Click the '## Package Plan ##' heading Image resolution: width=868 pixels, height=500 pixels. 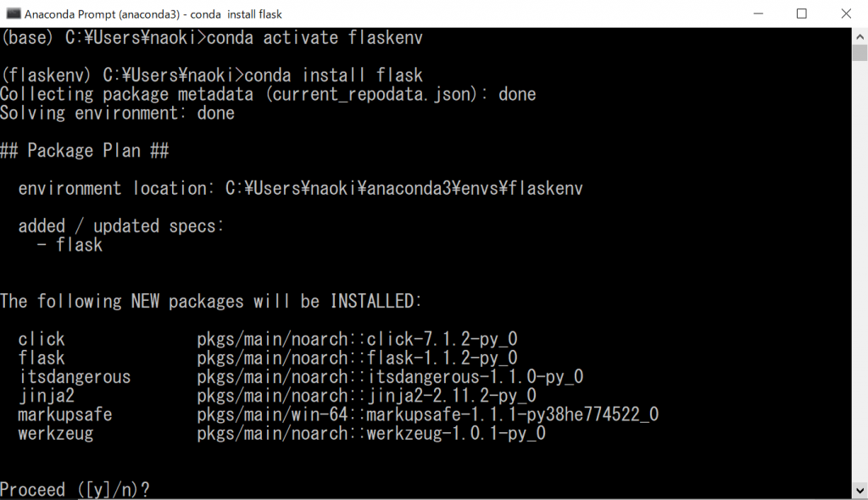tap(85, 151)
